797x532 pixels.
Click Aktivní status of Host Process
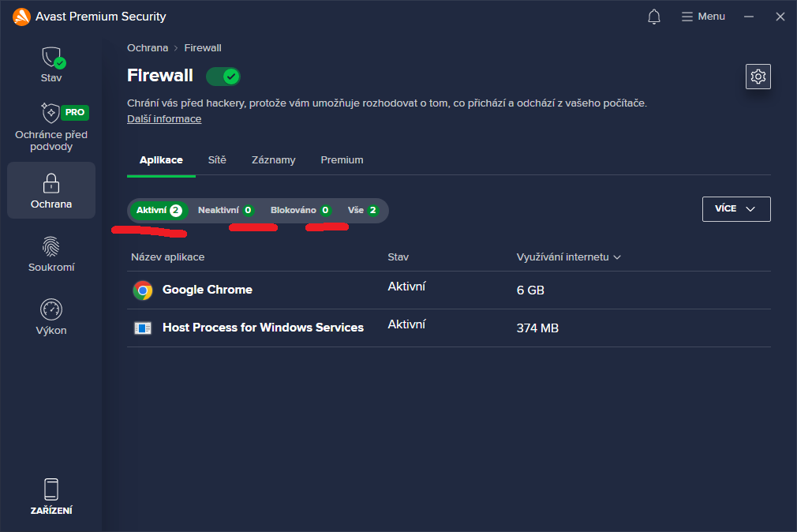[406, 324]
